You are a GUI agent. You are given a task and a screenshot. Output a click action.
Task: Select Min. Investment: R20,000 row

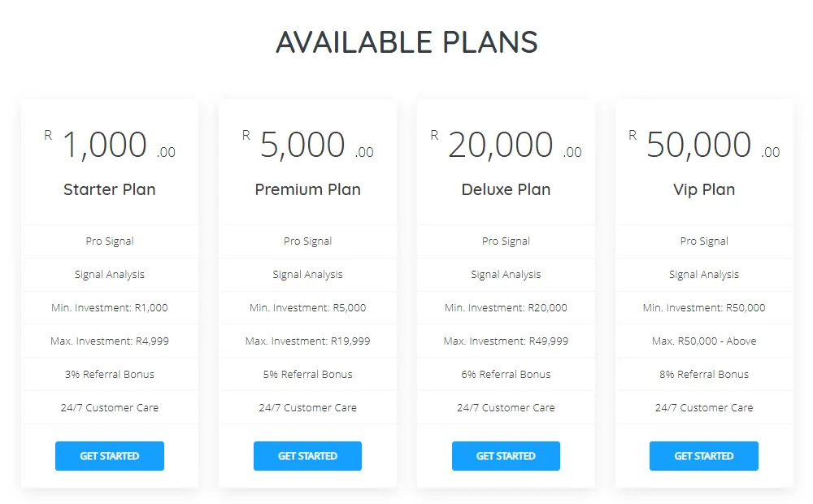tap(506, 308)
